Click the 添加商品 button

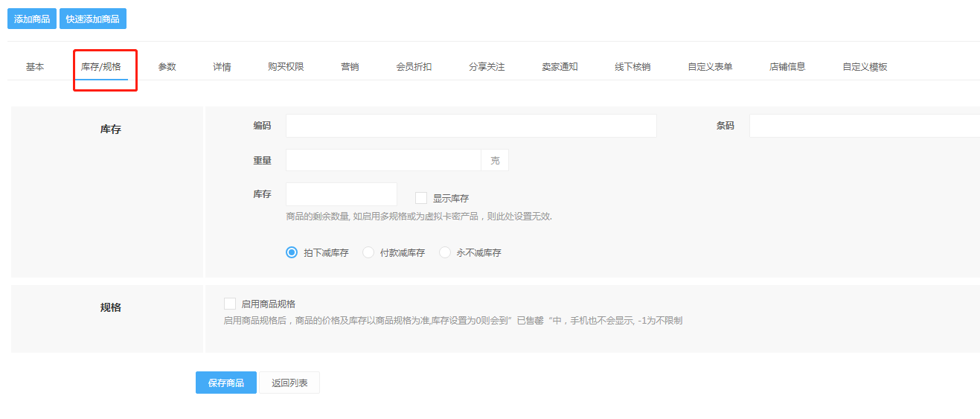click(32, 19)
